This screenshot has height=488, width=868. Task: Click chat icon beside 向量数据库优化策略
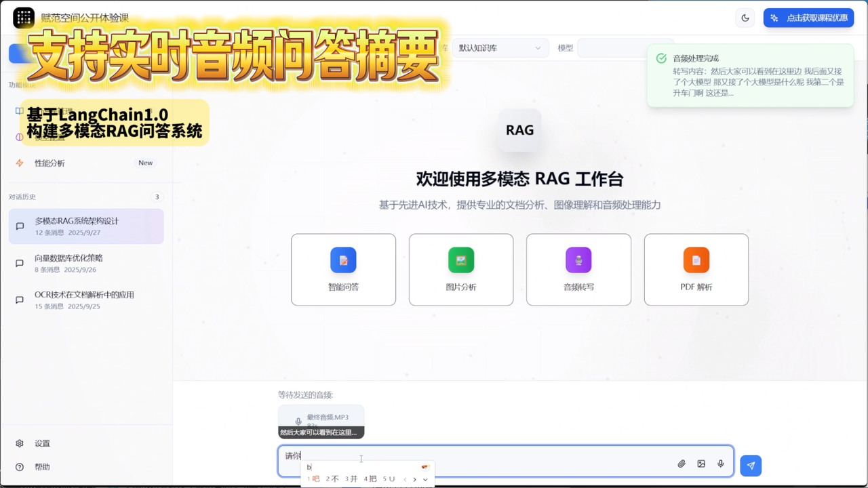point(20,263)
